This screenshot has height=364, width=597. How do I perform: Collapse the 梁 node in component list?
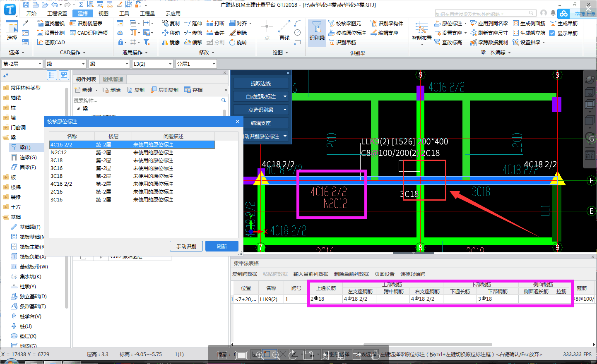coord(79,108)
